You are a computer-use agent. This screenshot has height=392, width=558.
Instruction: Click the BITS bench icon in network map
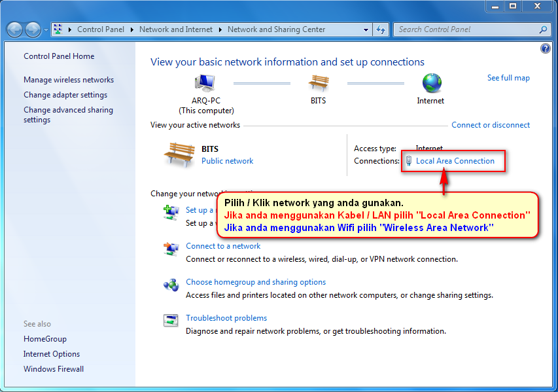tap(319, 83)
